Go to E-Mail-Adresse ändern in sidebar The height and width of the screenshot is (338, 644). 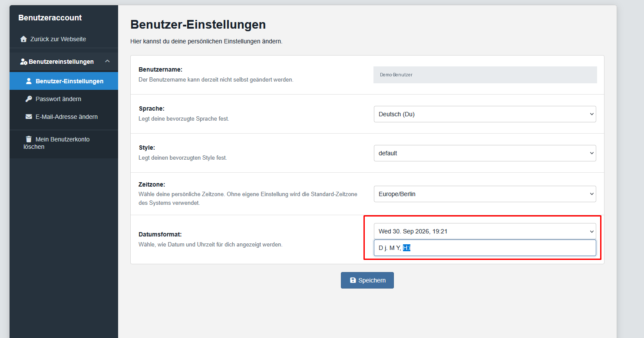(64, 117)
